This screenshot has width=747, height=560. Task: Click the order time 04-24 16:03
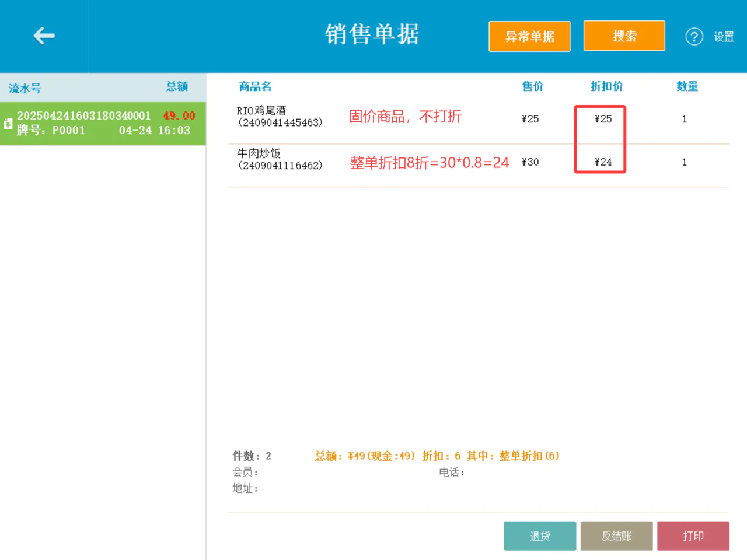point(155,130)
